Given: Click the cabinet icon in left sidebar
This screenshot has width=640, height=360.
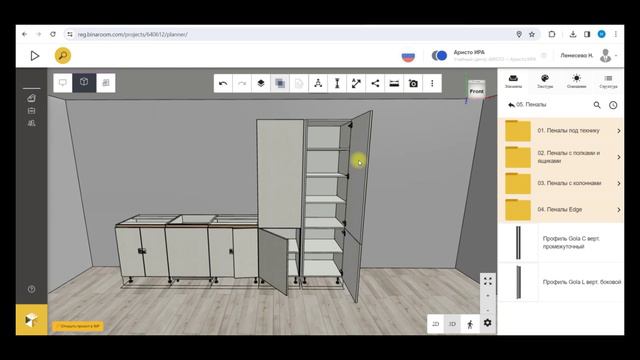Looking at the screenshot, I should click(x=31, y=111).
